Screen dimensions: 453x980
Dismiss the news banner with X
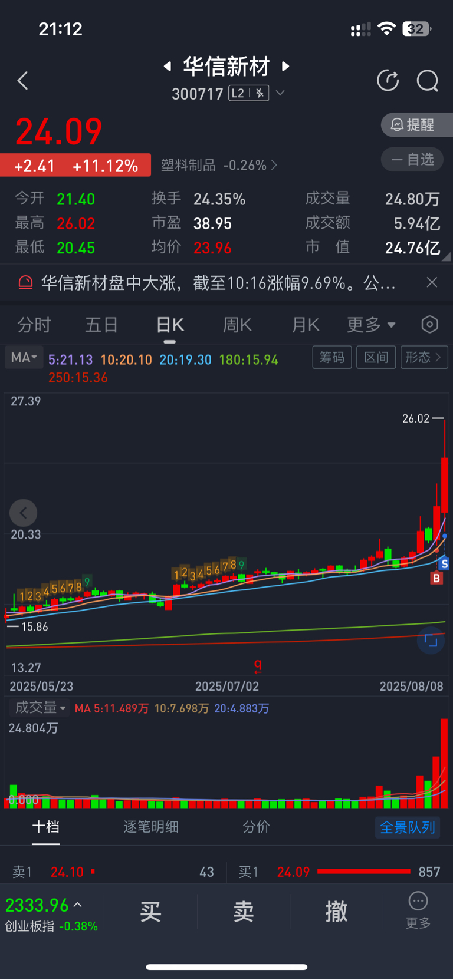point(432,282)
